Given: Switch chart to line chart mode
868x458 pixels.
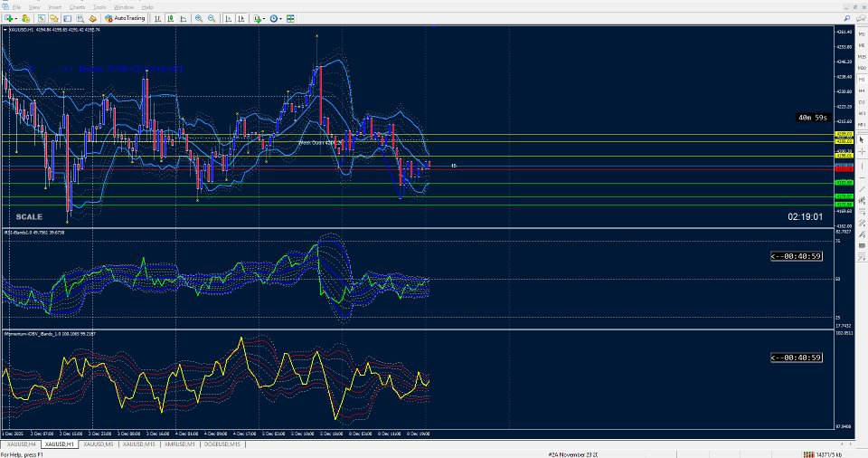Looking at the screenshot, I should (184, 18).
